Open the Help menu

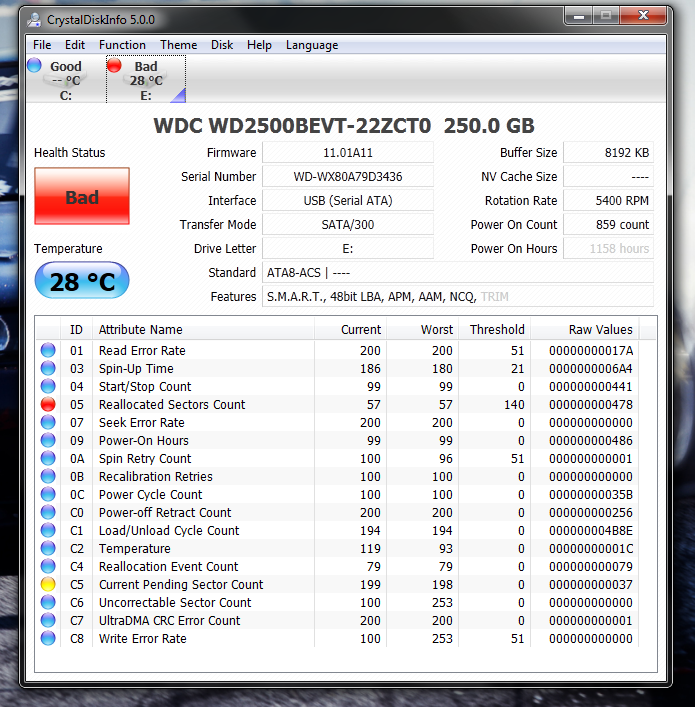[259, 45]
